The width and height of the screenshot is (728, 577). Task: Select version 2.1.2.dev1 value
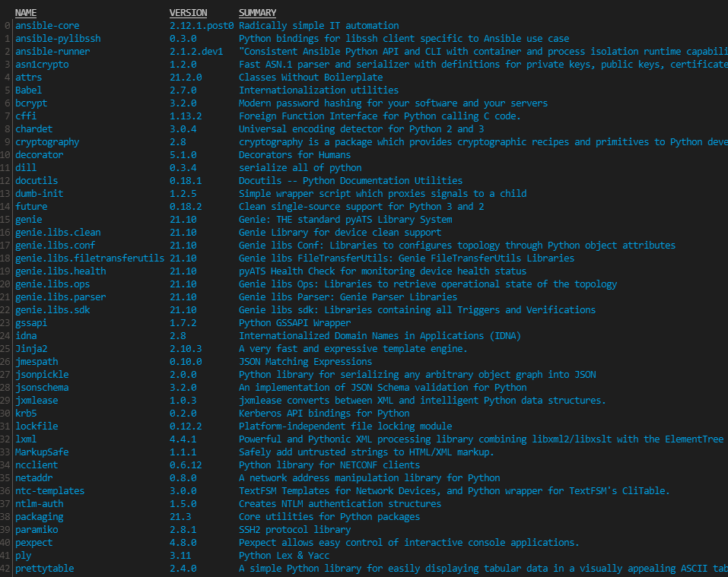tap(196, 52)
